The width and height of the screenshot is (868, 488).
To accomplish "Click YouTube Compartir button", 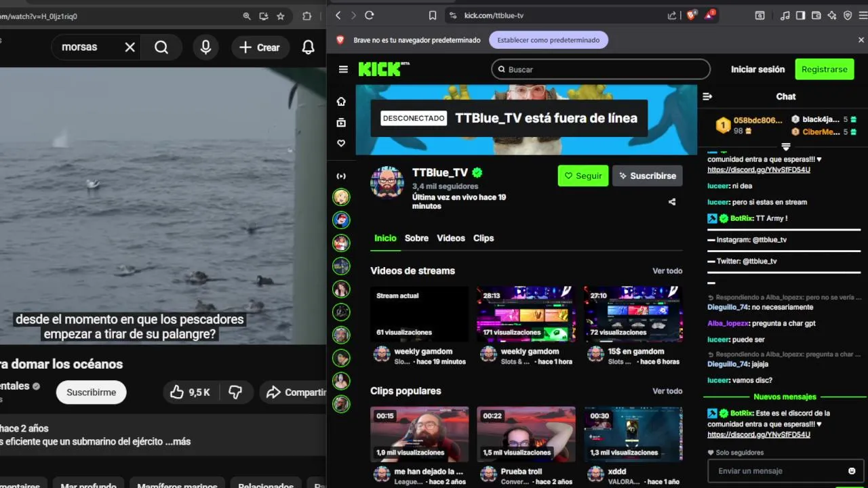I will [293, 392].
